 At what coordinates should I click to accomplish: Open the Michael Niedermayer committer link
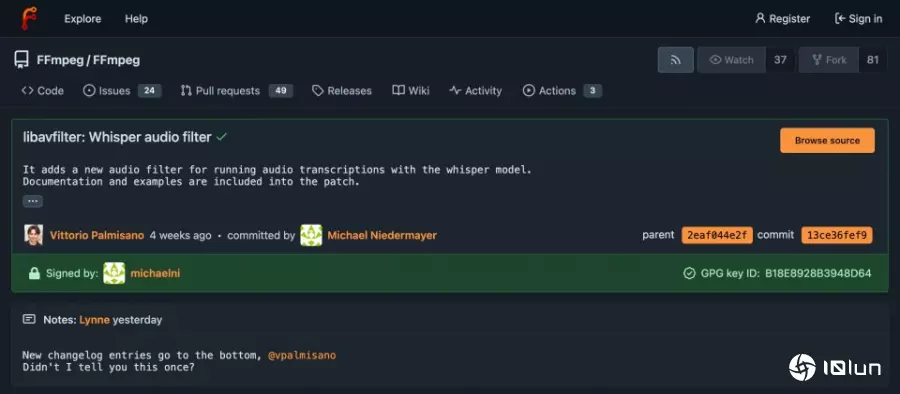coord(382,235)
